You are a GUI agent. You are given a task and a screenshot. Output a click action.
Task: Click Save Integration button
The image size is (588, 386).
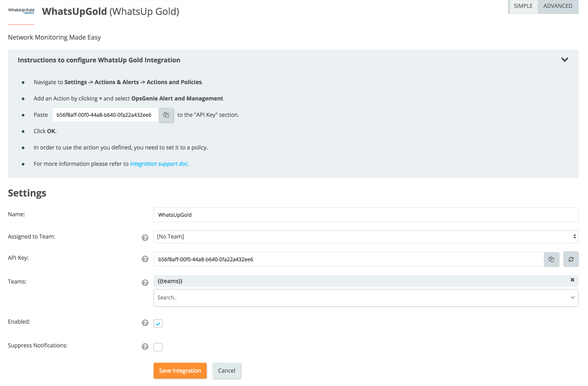[x=180, y=370]
